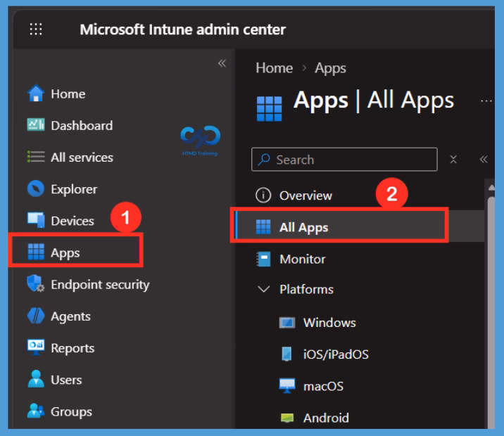Click the Home house icon in sidebar
This screenshot has height=436, width=504.
pos(36,93)
